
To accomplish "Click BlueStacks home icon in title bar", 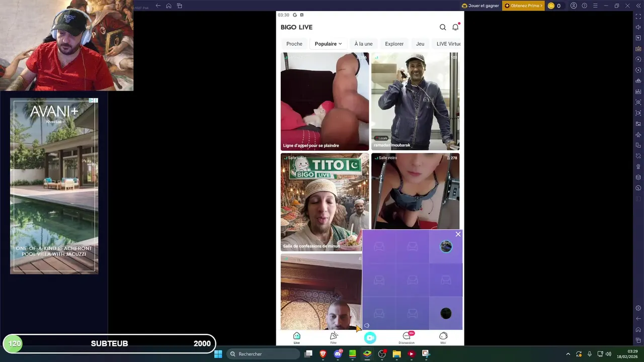I will (169, 6).
